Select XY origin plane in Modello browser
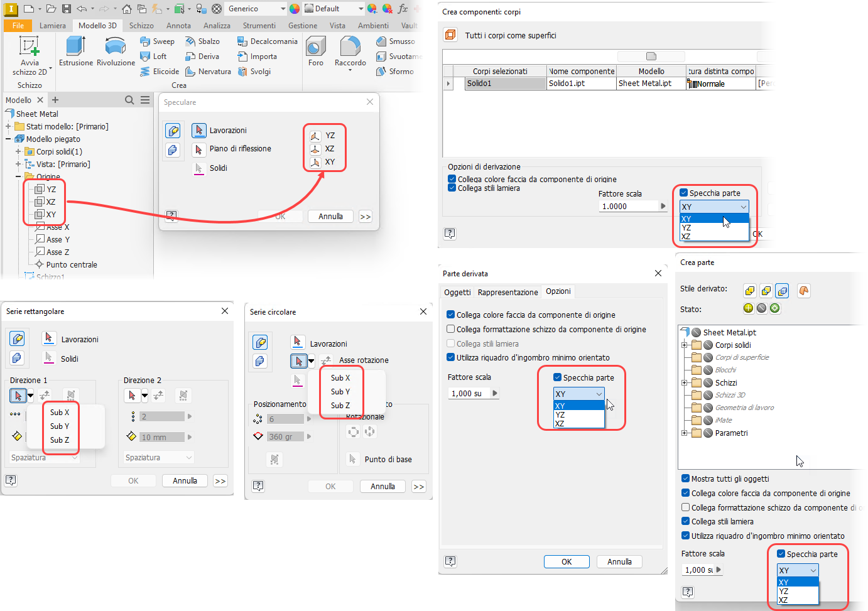868x611 pixels. [45, 214]
